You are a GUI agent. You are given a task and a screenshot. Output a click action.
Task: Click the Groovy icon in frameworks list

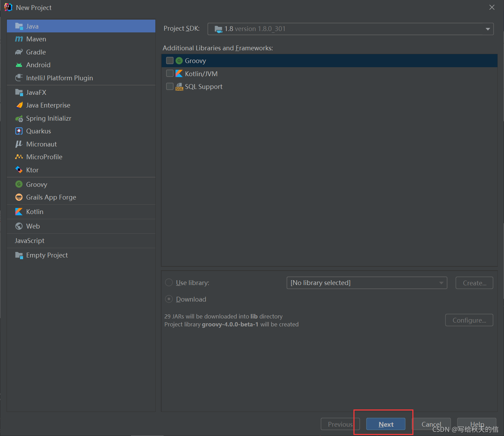pos(179,61)
